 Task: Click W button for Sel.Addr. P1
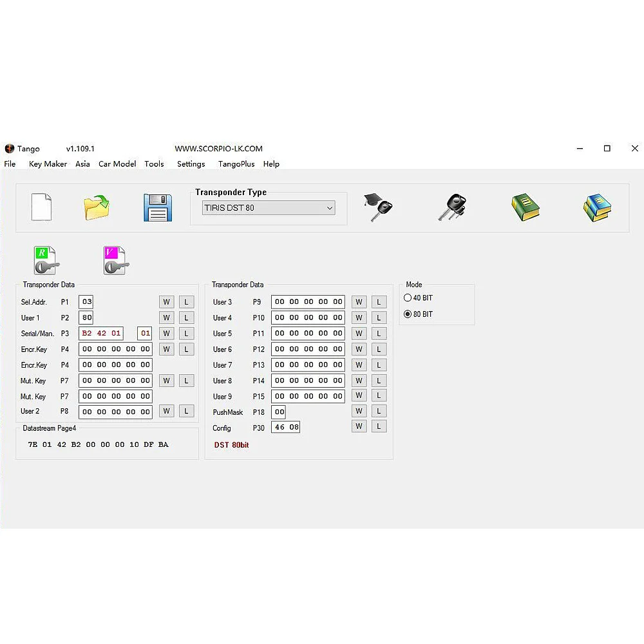166,302
